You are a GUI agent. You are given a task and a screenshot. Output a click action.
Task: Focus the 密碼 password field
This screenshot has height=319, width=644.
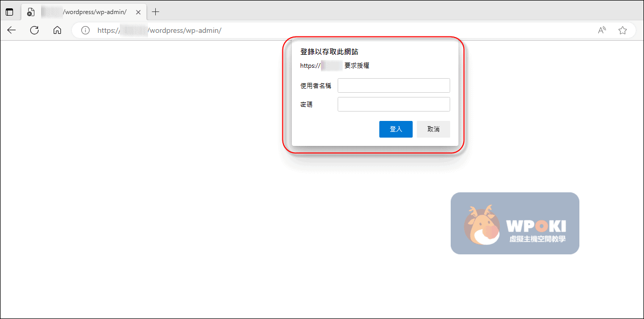(393, 104)
